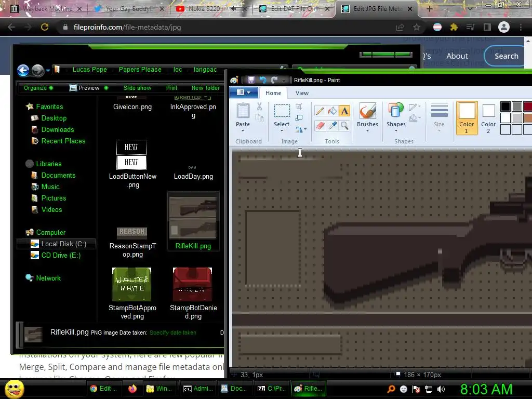Image resolution: width=532 pixels, height=399 pixels.
Task: Bookmark the page with the star icon
Action: pos(417,27)
